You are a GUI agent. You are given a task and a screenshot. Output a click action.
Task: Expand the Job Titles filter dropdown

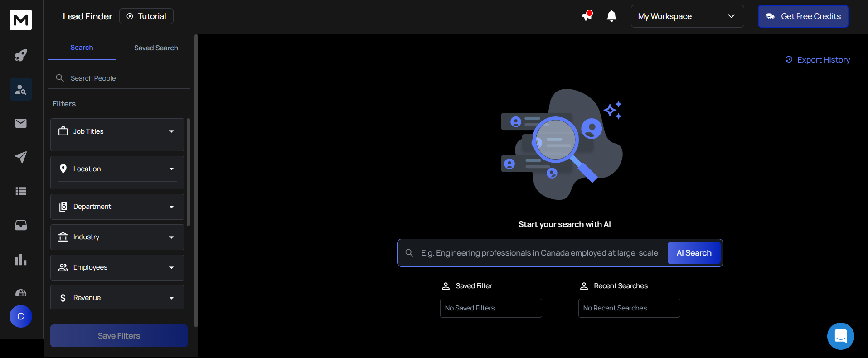[172, 131]
